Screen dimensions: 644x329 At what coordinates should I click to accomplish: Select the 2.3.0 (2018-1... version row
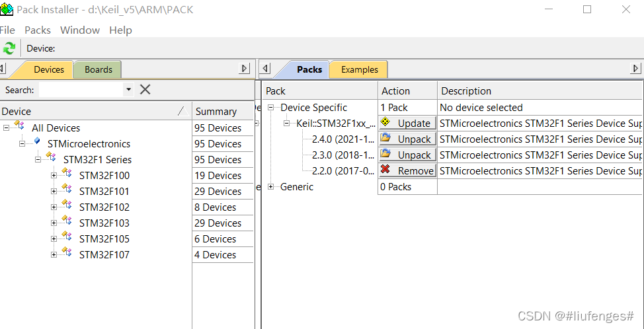click(343, 155)
